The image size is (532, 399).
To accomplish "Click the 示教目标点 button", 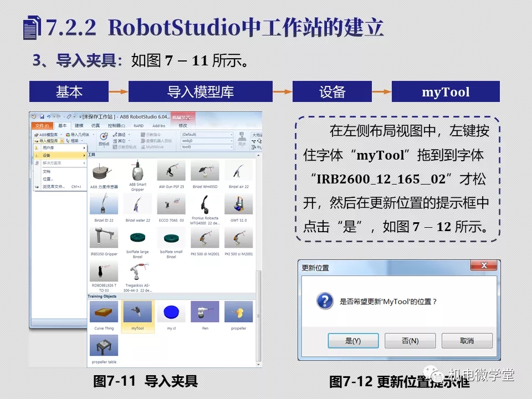I will (x=124, y=147).
